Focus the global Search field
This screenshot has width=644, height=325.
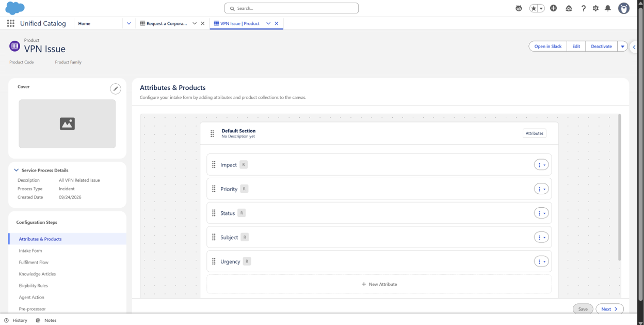click(x=292, y=8)
